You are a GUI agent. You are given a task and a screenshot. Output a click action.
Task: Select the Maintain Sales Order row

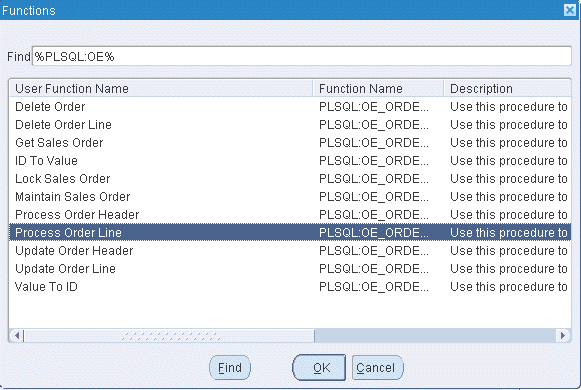click(290, 197)
